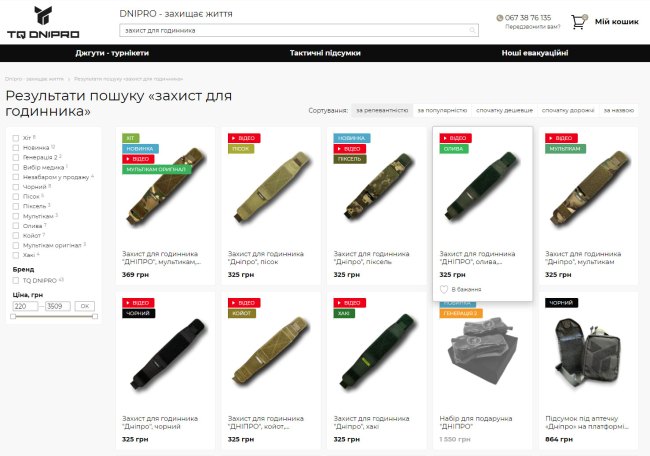Click ЧОРНИЙ badge on first-aid pouch card
Image resolution: width=650 pixels, height=456 pixels.
pos(561,303)
